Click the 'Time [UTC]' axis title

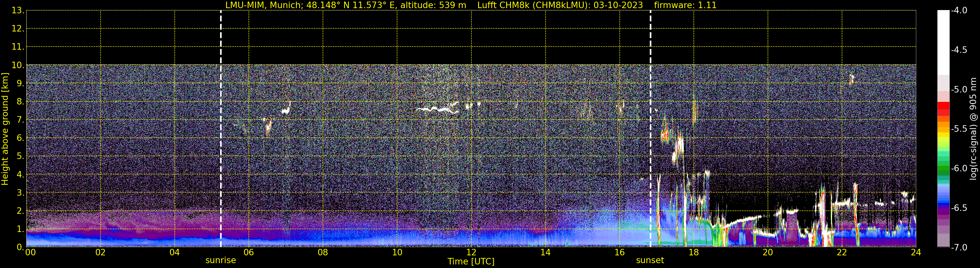(x=471, y=262)
